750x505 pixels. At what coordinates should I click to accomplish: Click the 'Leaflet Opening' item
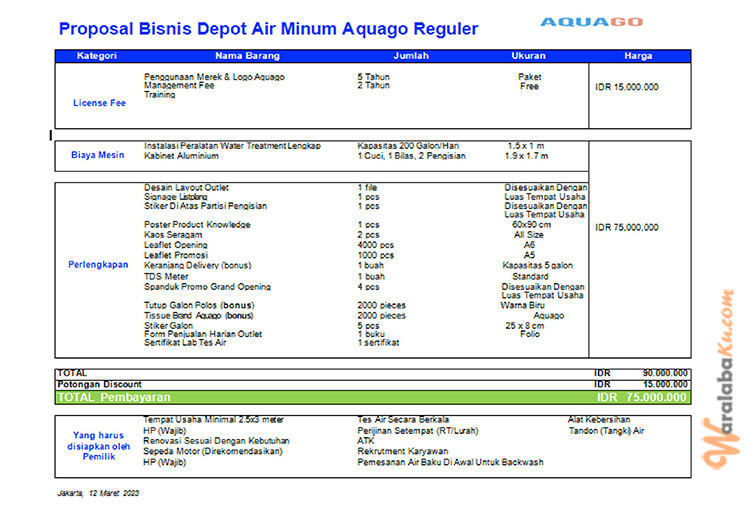tap(176, 245)
